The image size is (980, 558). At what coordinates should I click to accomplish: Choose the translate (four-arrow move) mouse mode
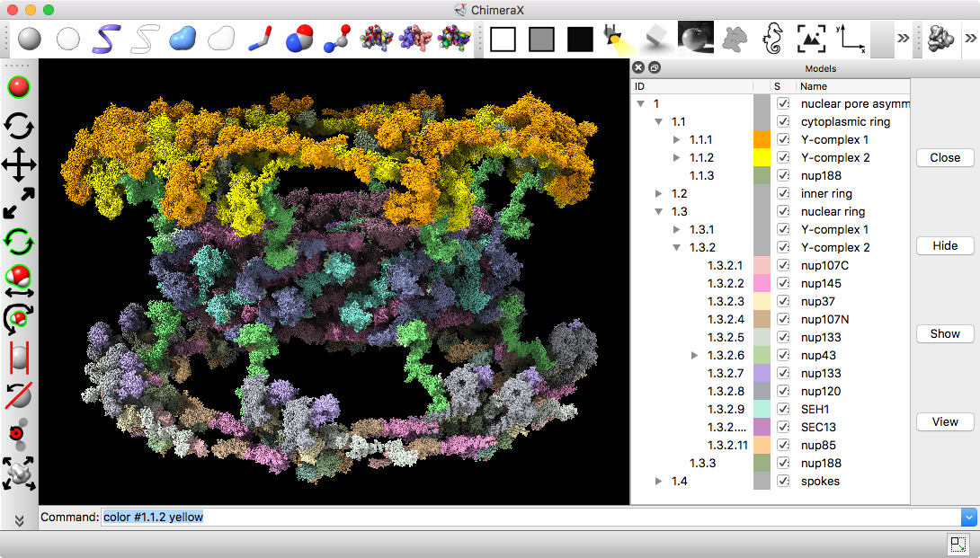[x=19, y=165]
